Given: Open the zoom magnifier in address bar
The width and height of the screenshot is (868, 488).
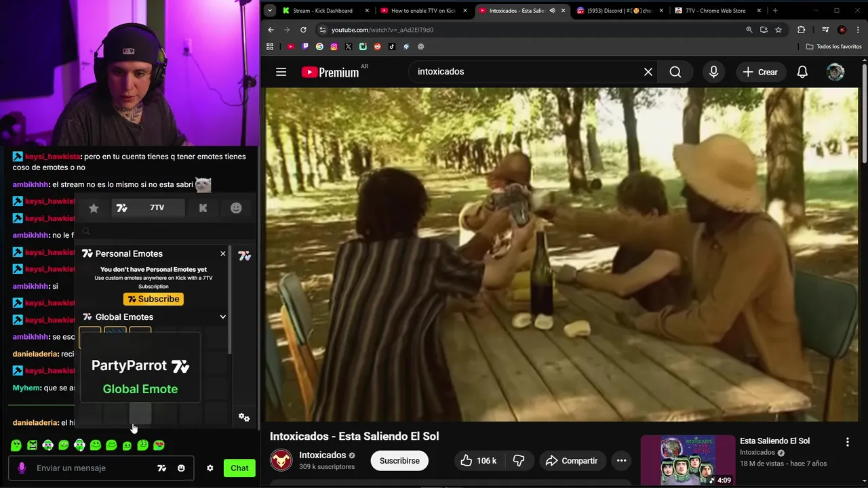Looking at the screenshot, I should pyautogui.click(x=749, y=30).
